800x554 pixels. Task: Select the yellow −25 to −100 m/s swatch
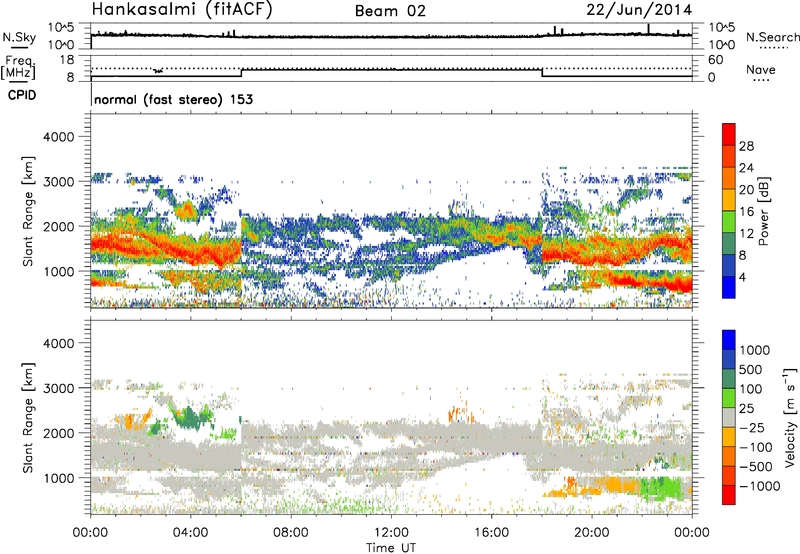click(729, 437)
